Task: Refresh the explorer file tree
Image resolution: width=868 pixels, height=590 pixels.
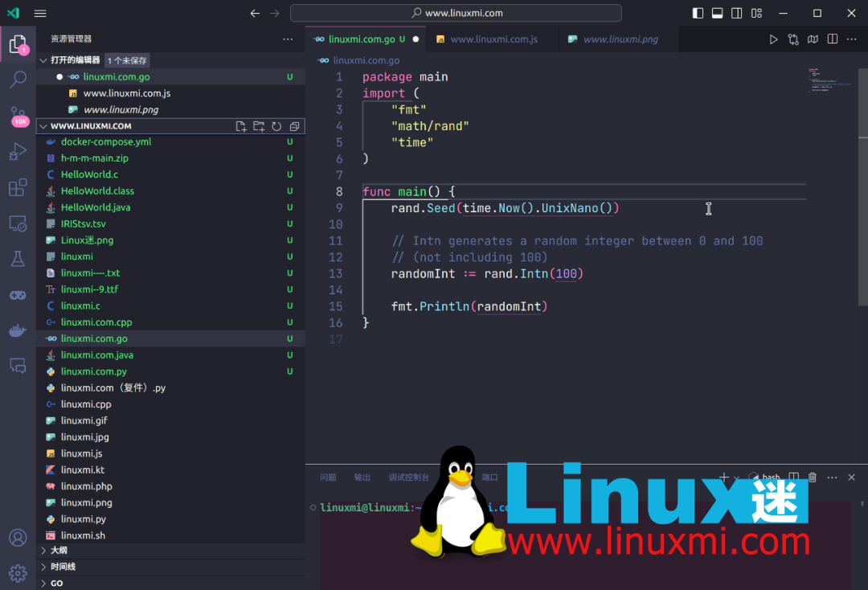Action: (276, 126)
